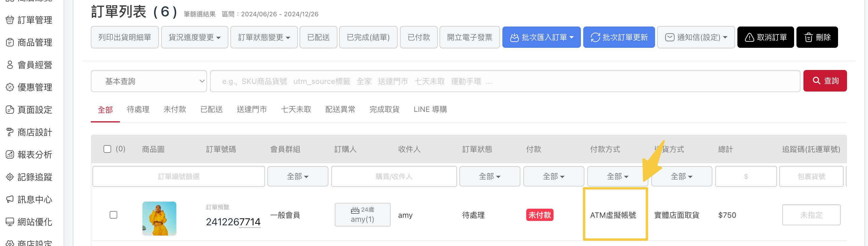Click the 商品管理 icon

tap(10, 43)
